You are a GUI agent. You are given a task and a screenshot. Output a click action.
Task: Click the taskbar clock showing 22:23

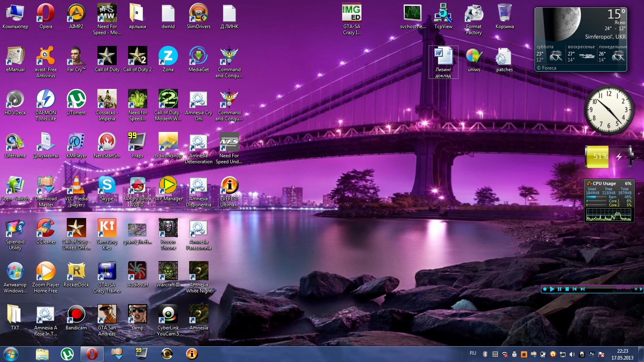click(x=623, y=354)
